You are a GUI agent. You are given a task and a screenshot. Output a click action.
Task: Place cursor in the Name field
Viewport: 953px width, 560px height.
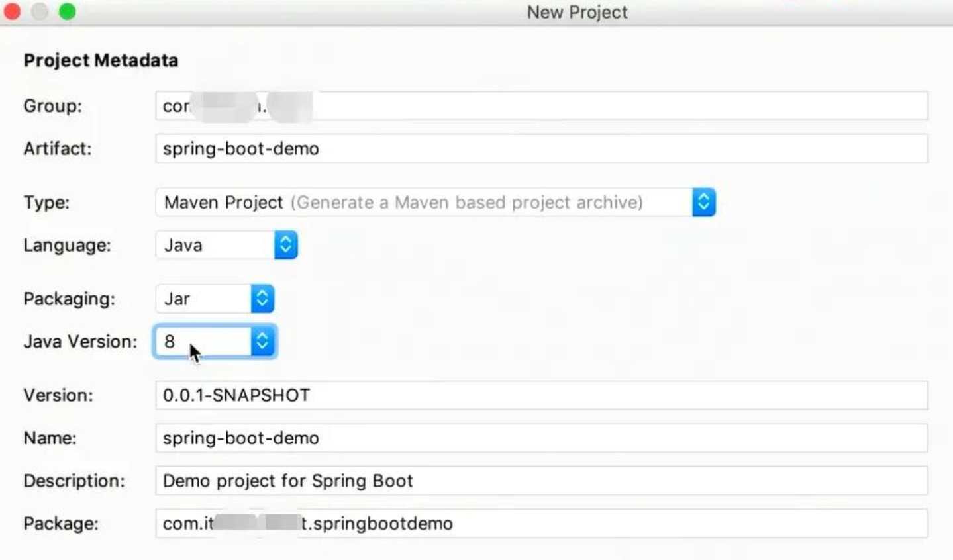pos(540,438)
